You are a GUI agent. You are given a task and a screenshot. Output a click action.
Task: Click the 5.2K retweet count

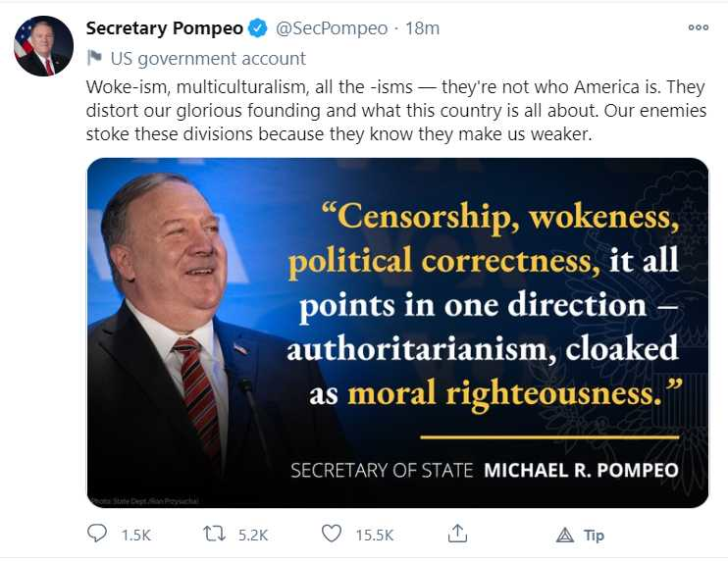252,535
